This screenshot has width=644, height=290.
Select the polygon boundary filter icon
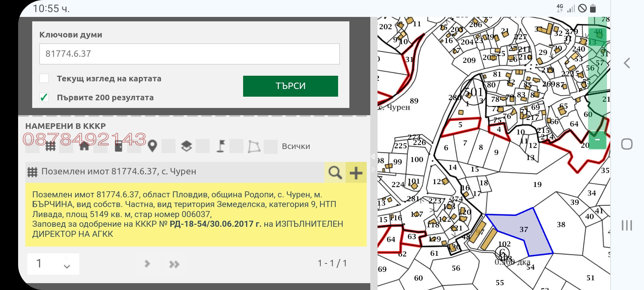click(254, 146)
